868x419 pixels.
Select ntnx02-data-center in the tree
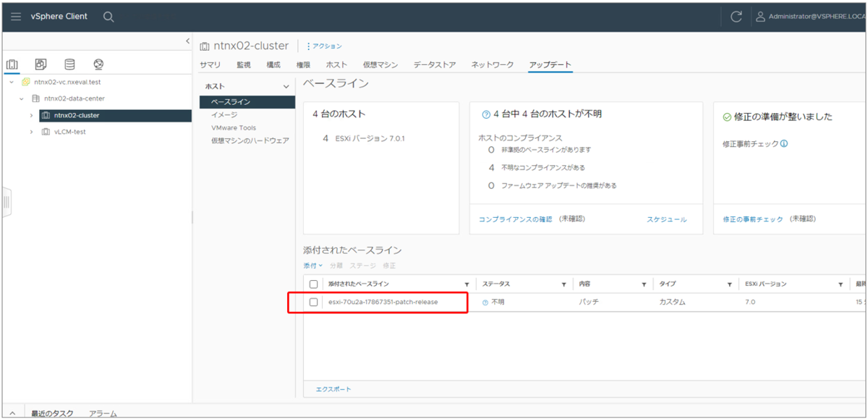74,98
